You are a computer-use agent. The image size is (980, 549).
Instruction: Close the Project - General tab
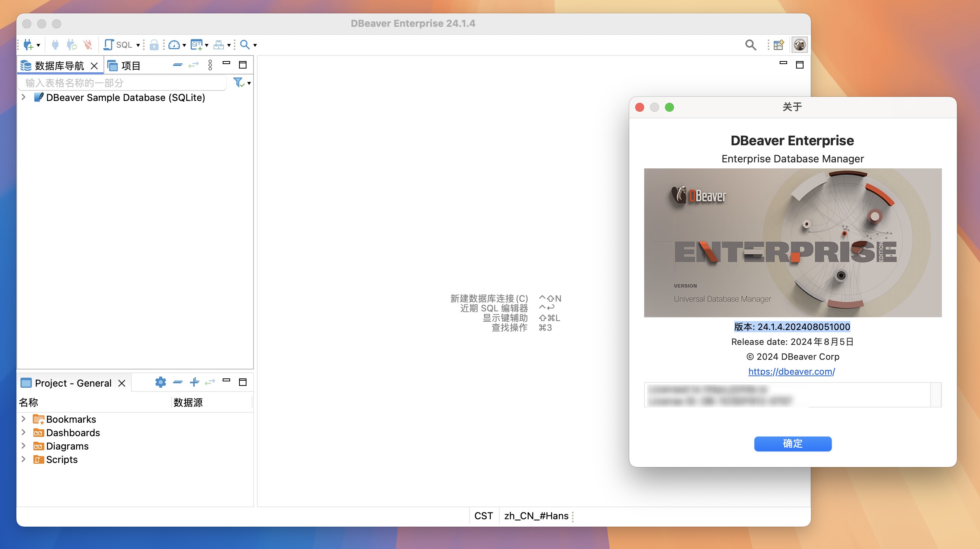(x=122, y=383)
